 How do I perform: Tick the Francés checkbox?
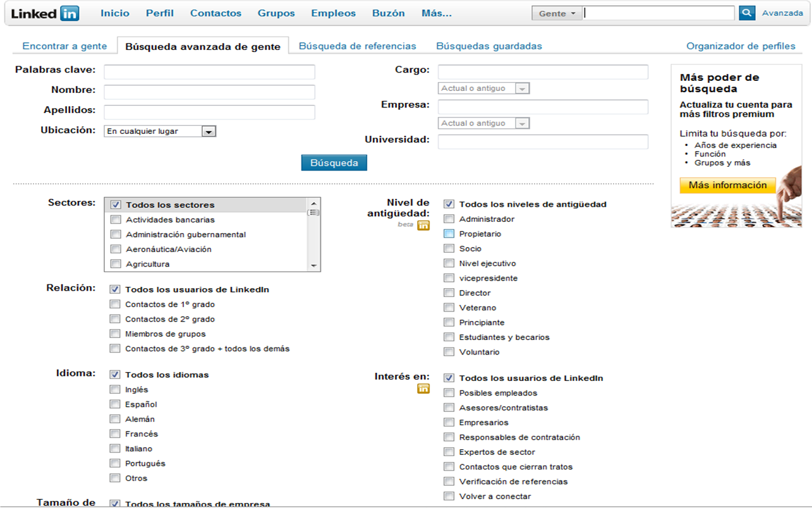[x=115, y=434]
